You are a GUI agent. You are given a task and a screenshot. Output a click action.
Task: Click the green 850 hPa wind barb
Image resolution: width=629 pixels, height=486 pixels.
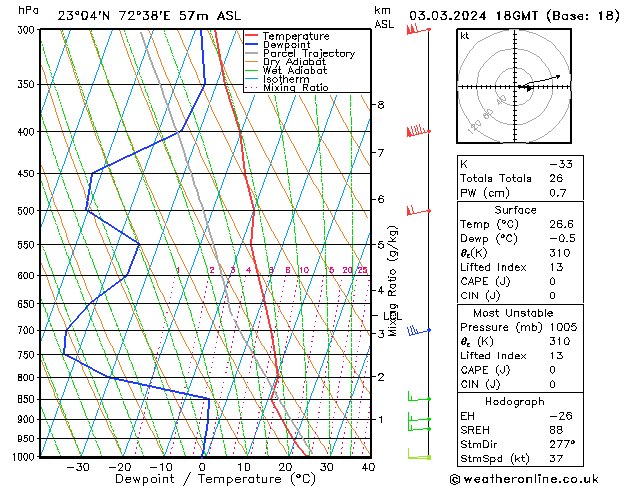(419, 396)
